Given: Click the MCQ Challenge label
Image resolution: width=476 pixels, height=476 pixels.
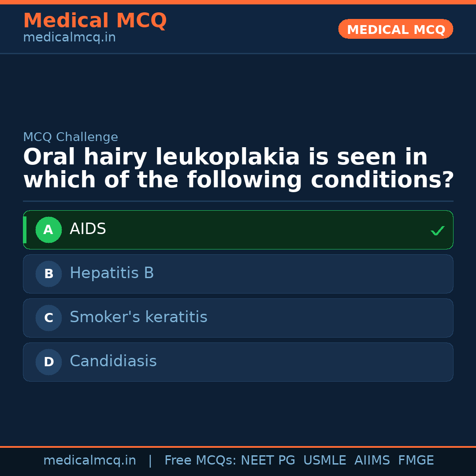Looking at the screenshot, I should [x=71, y=137].
